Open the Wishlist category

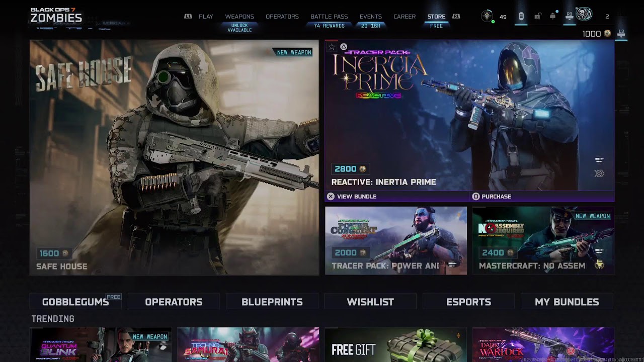370,302
